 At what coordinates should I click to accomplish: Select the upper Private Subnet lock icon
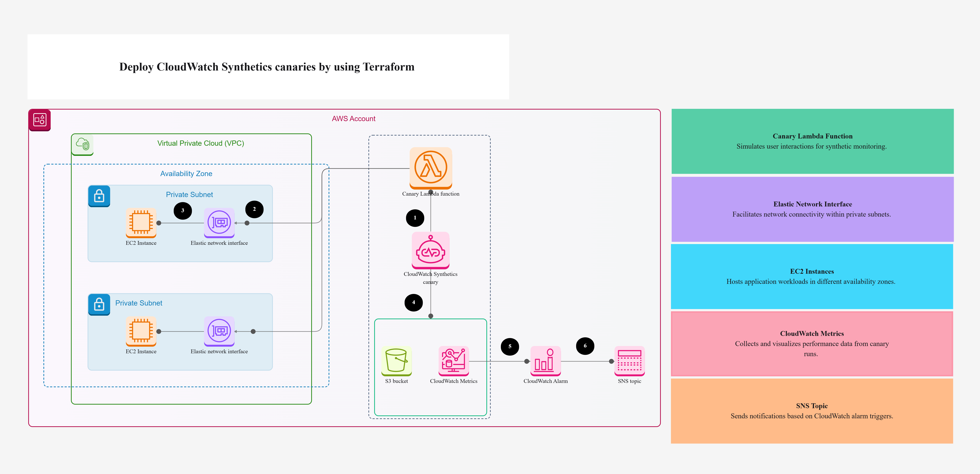[x=99, y=196]
